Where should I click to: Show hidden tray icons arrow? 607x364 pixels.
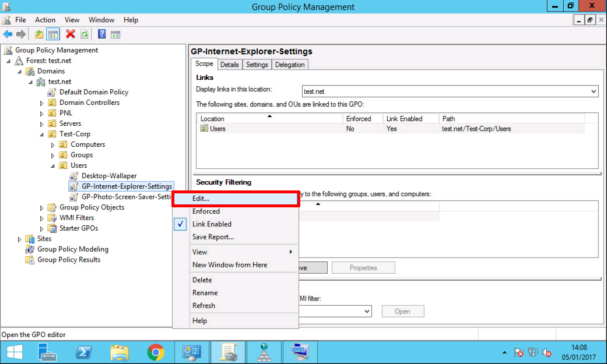(x=504, y=352)
